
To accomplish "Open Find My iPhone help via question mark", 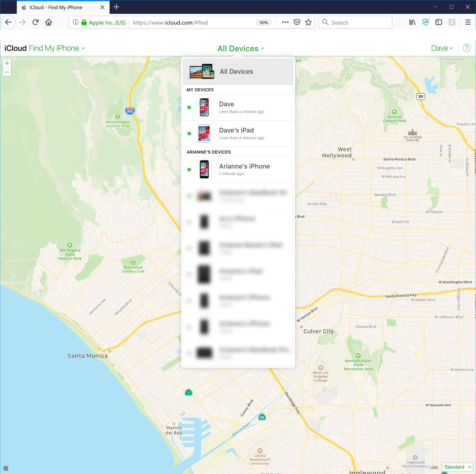I will point(467,48).
